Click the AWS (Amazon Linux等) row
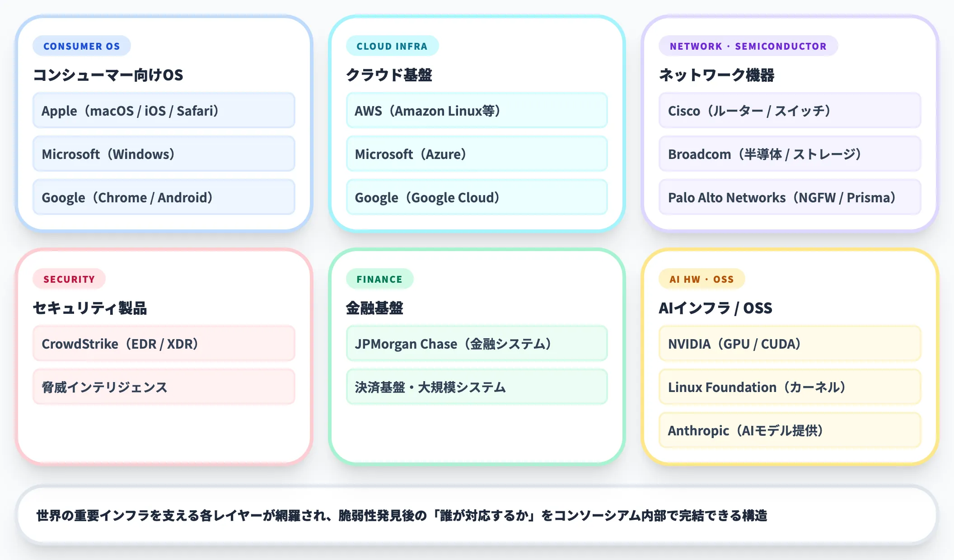The width and height of the screenshot is (954, 560). [x=477, y=111]
